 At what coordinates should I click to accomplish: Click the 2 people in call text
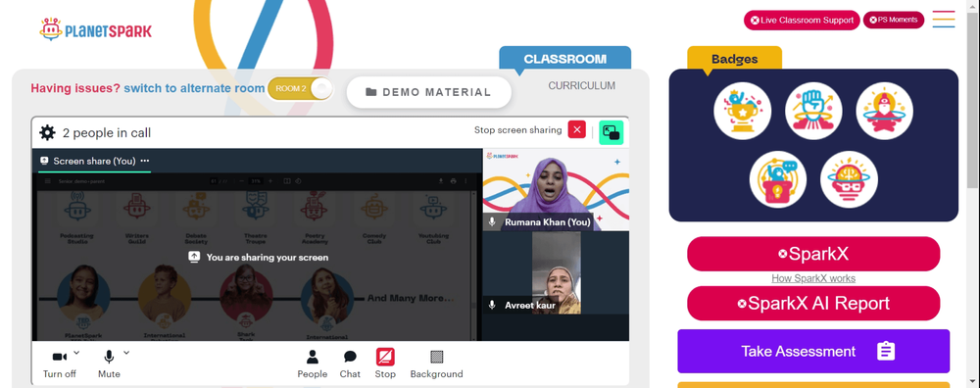[x=107, y=133]
